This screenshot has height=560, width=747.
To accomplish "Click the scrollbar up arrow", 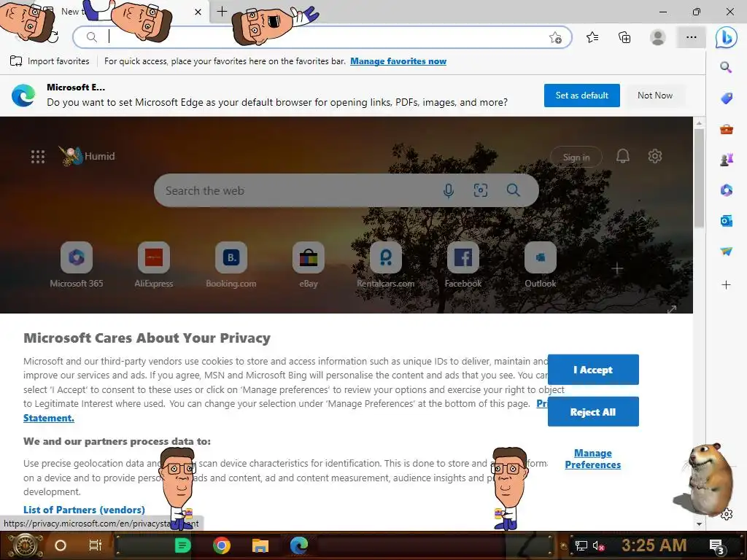I will tap(699, 123).
